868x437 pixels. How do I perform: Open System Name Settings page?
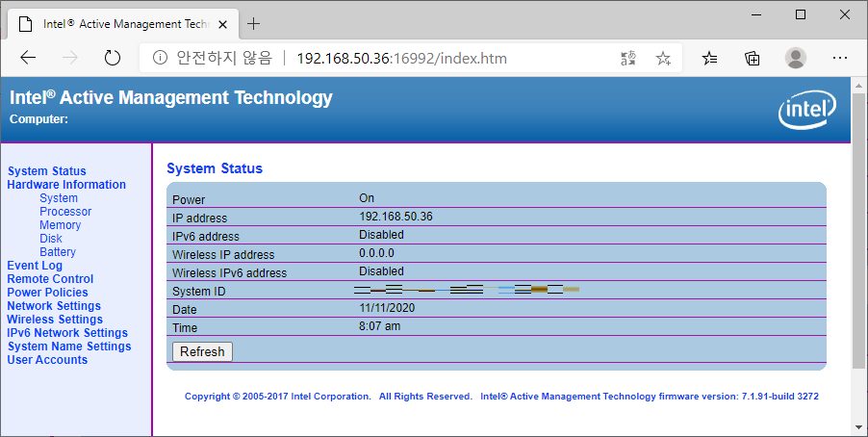point(69,347)
